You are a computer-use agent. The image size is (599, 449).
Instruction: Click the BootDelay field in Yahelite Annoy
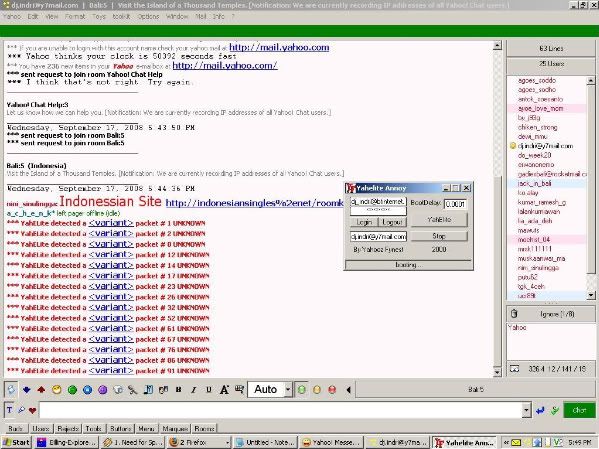tap(455, 204)
